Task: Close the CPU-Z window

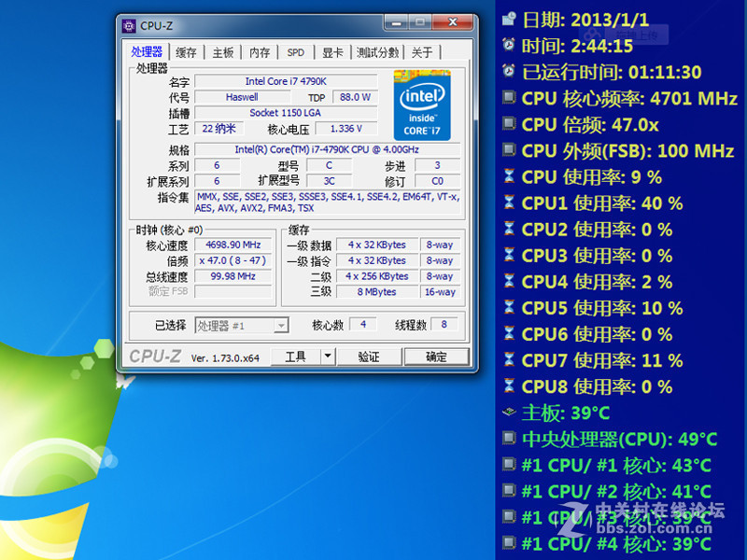Action: pyautogui.click(x=453, y=21)
